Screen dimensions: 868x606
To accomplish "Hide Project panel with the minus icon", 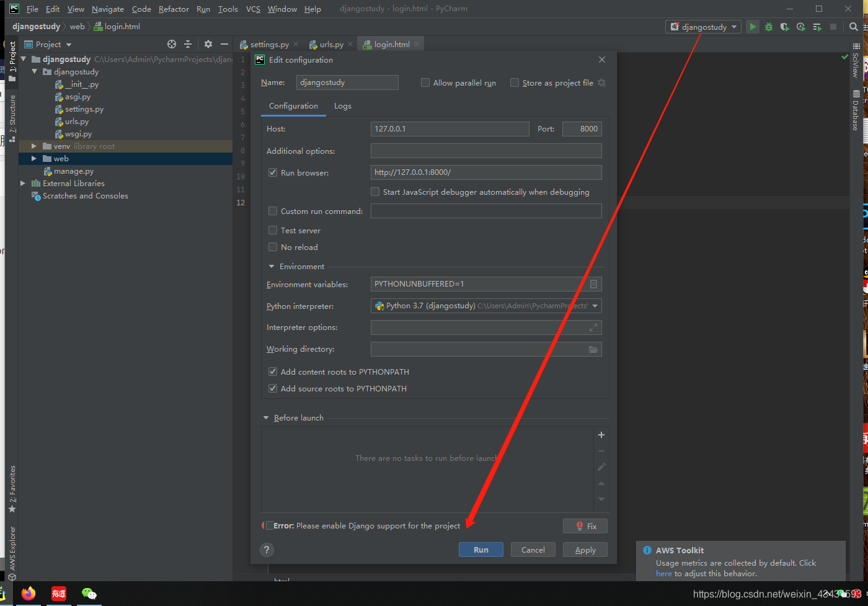I will [224, 44].
